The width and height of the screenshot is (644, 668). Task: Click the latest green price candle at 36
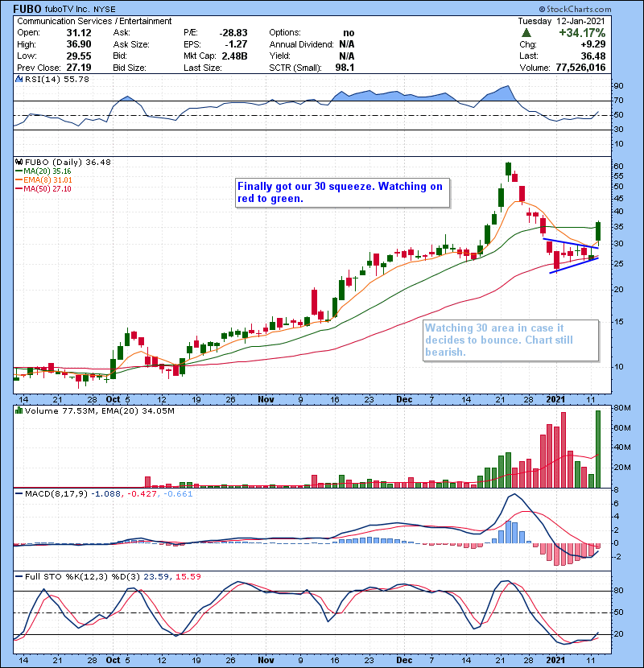click(598, 231)
